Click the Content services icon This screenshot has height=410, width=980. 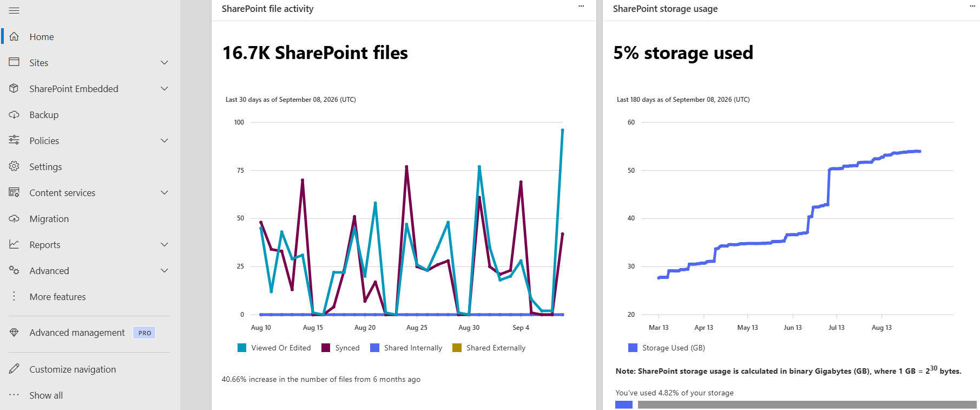(x=14, y=192)
